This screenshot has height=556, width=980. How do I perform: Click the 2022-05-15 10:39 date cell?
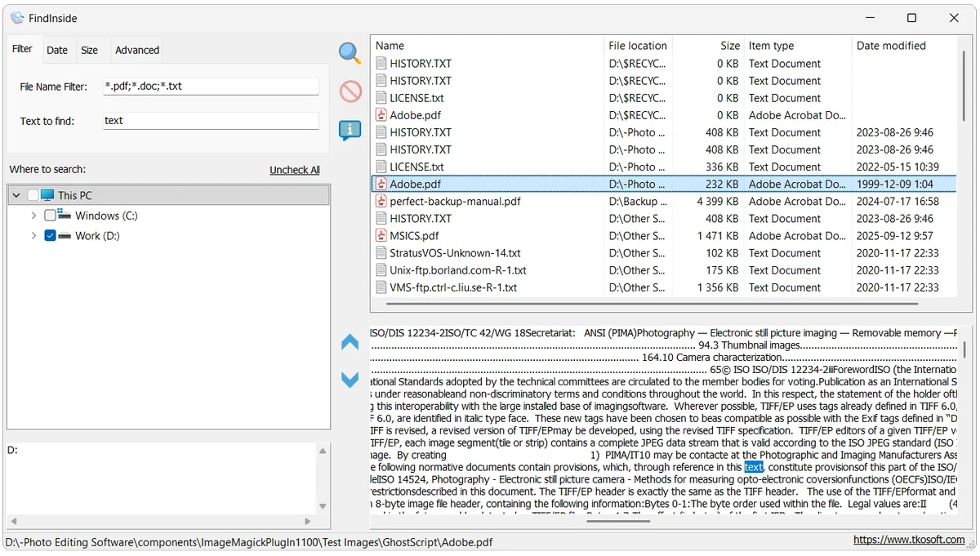point(897,167)
